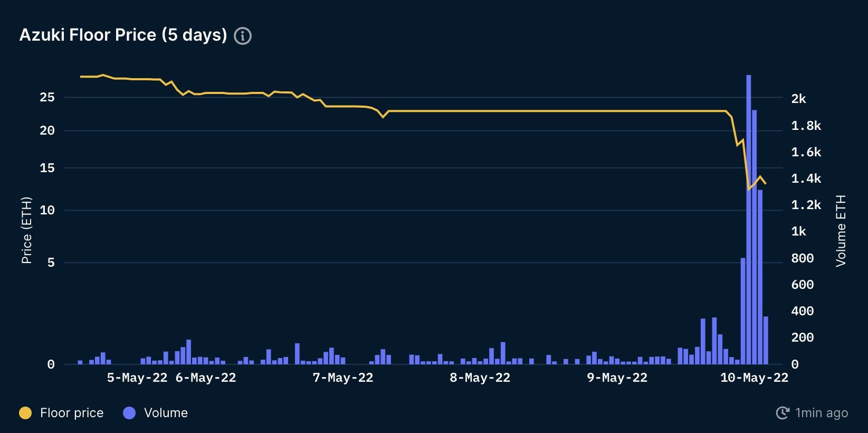Click the '800' volume axis tick label
868x433 pixels.
(x=802, y=258)
